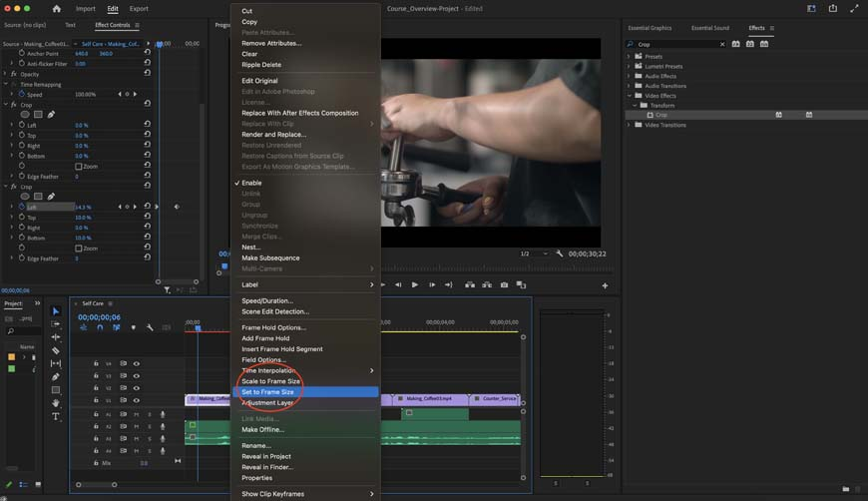Open the Import workspace tab
Image resolution: width=868 pixels, height=501 pixels.
[85, 9]
